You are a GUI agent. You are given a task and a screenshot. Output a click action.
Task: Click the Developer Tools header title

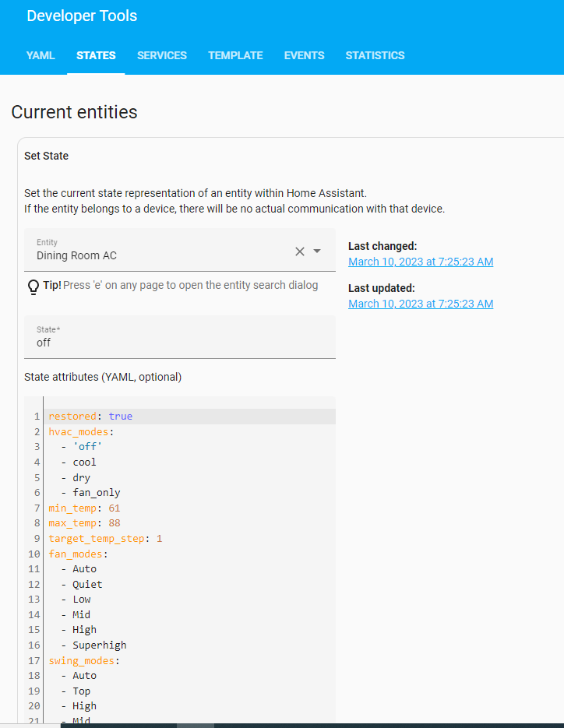82,16
